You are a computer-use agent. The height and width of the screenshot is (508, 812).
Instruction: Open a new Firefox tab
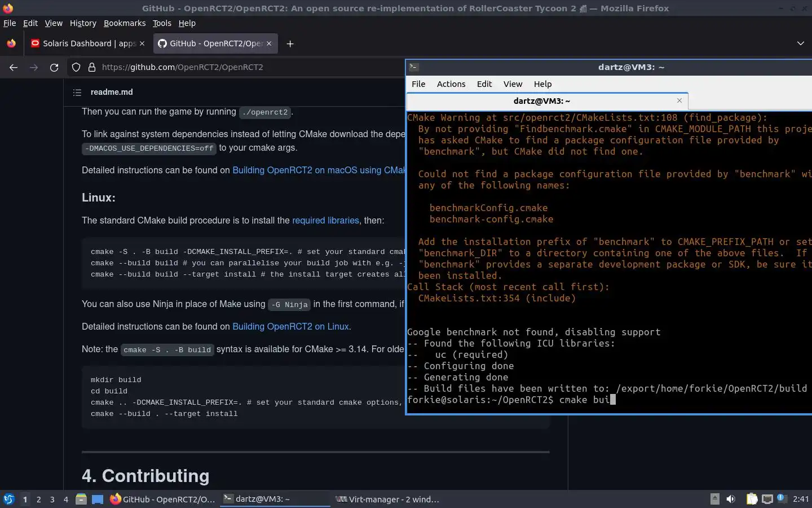[290, 43]
